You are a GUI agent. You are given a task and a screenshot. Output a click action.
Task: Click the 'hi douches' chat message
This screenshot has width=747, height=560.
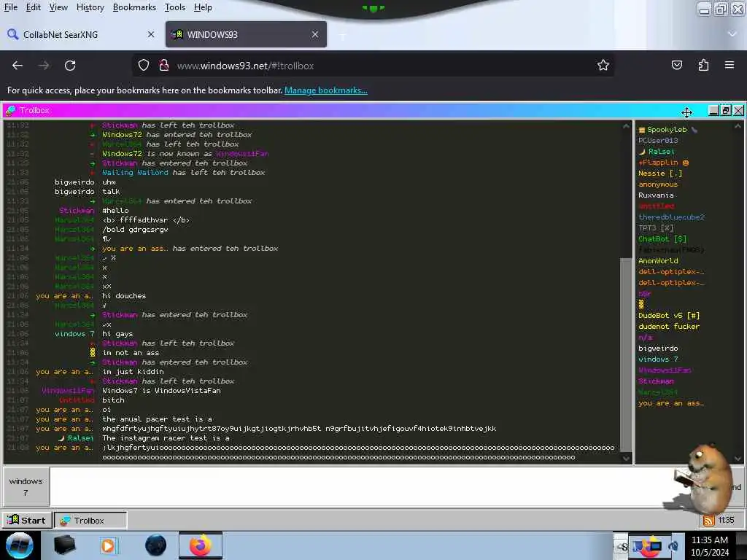click(x=124, y=296)
